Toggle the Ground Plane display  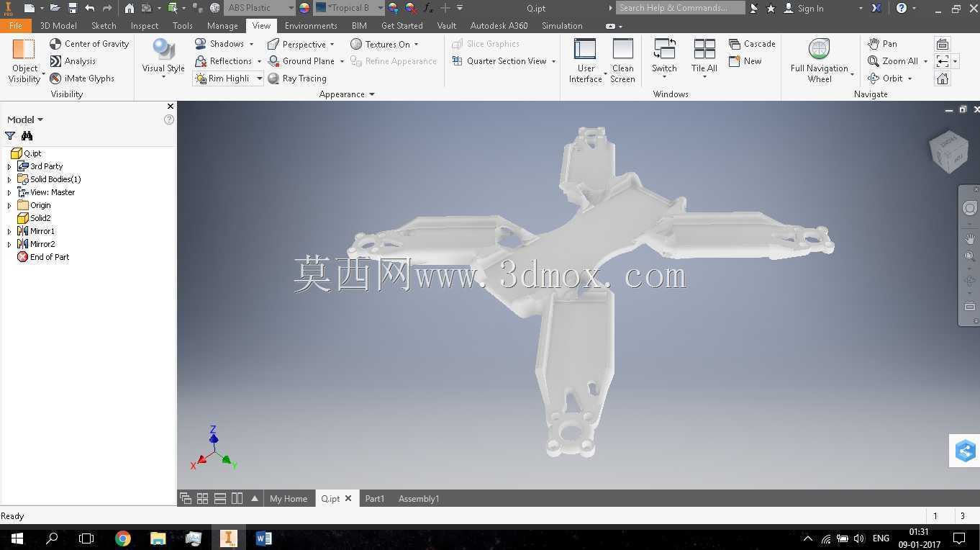301,61
